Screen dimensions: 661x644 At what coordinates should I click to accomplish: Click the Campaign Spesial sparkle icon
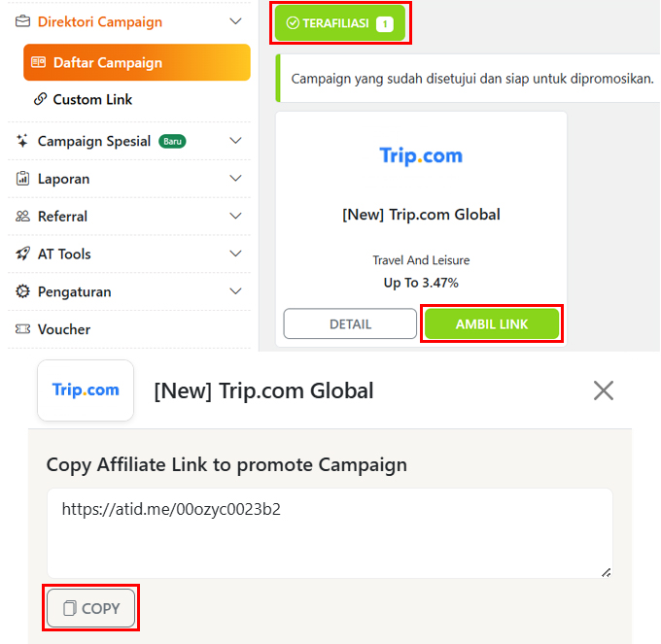pos(22,141)
